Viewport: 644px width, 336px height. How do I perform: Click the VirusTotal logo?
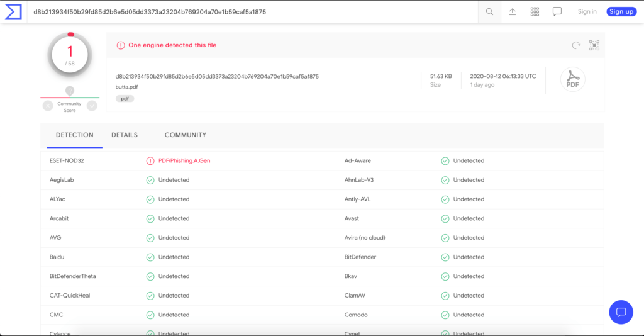(13, 11)
